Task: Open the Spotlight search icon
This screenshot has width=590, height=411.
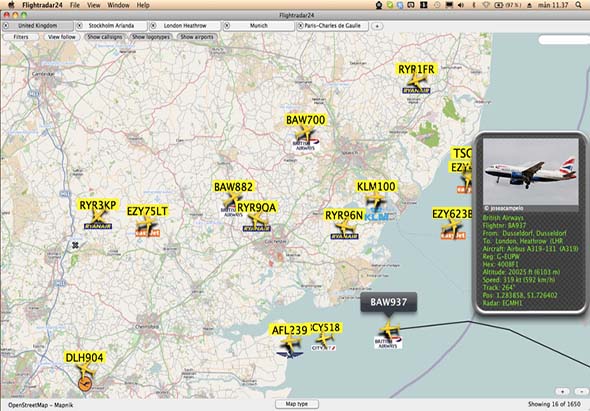Action: tap(578, 5)
